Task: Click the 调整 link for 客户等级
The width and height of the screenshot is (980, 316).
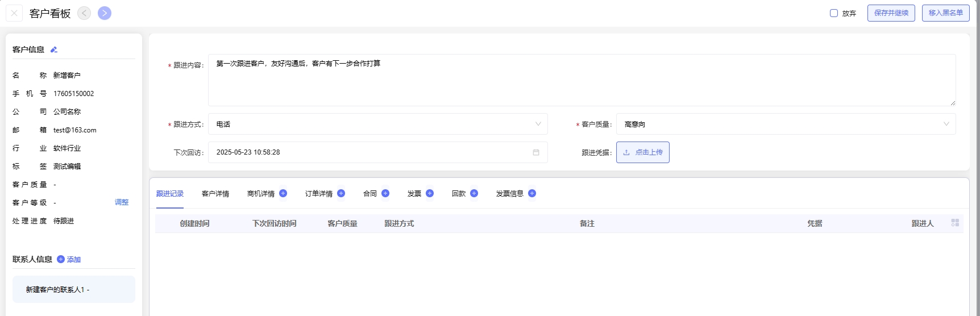Action: pos(122,202)
